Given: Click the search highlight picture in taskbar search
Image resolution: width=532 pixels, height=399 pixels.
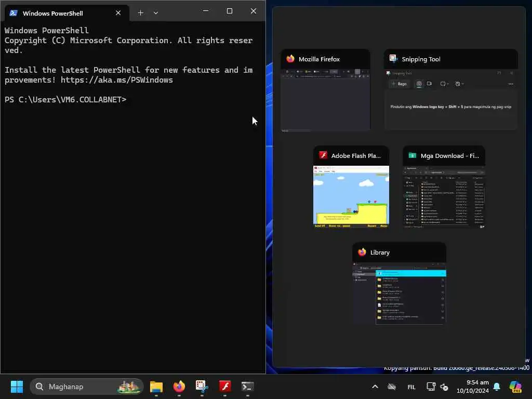Looking at the screenshot, I should tap(128, 387).
